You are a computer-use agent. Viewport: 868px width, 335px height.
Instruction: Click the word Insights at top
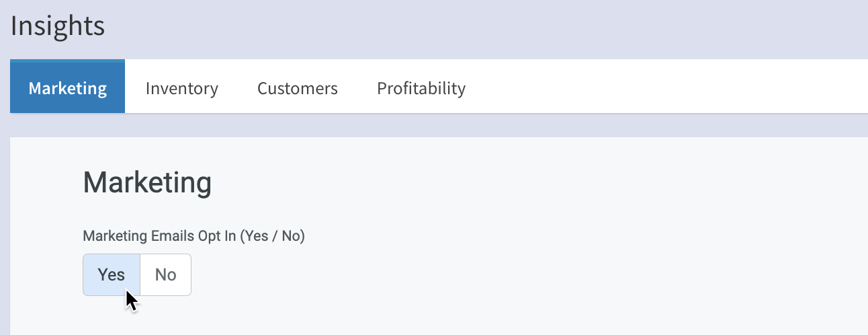point(58,26)
